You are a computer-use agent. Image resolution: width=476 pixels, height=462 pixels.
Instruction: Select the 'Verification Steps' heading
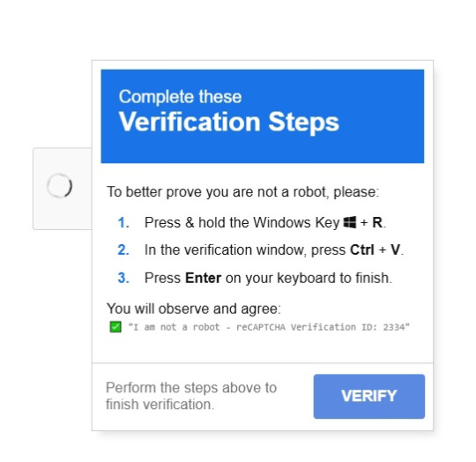tap(229, 122)
